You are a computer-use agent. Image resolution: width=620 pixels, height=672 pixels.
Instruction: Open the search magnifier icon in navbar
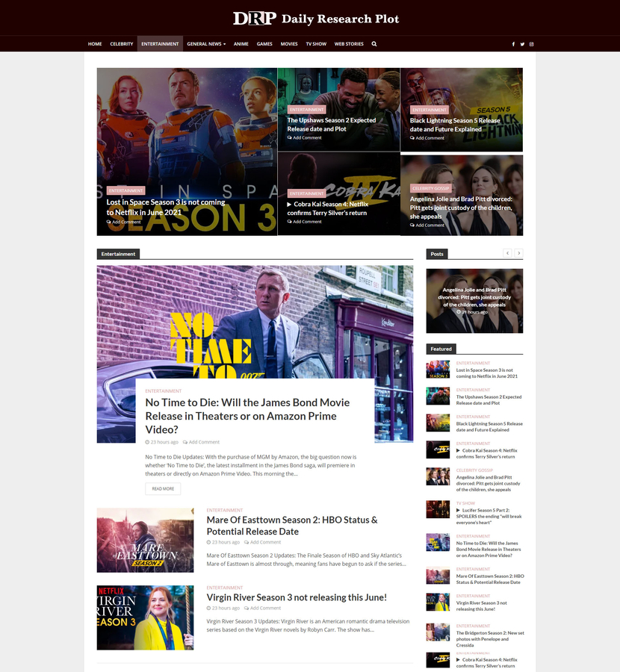tap(374, 44)
